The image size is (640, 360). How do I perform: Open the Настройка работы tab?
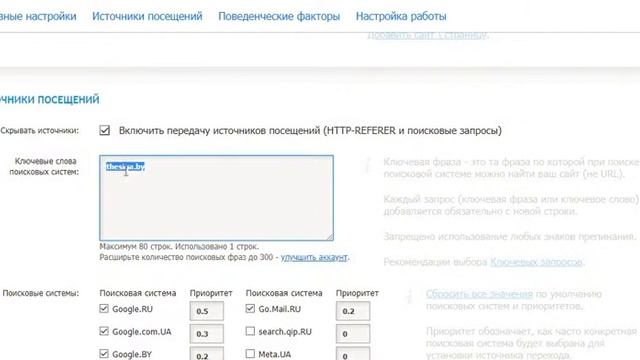(x=401, y=16)
